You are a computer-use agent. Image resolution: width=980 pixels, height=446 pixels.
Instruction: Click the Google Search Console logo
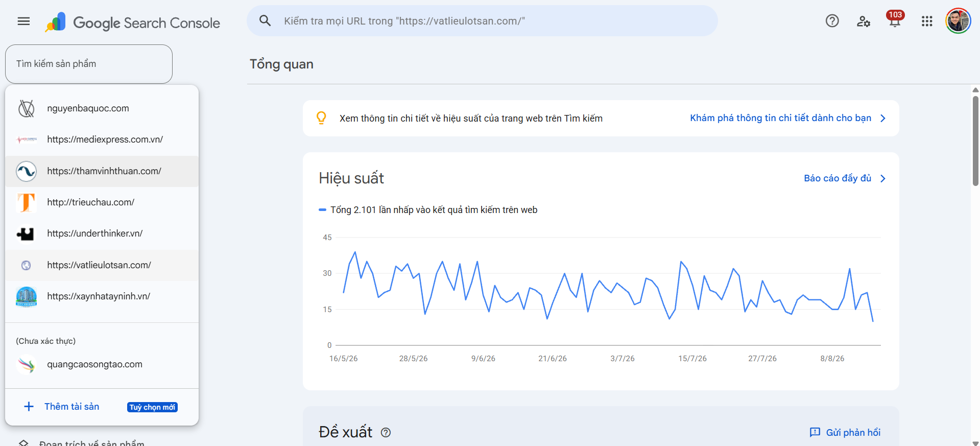[132, 22]
